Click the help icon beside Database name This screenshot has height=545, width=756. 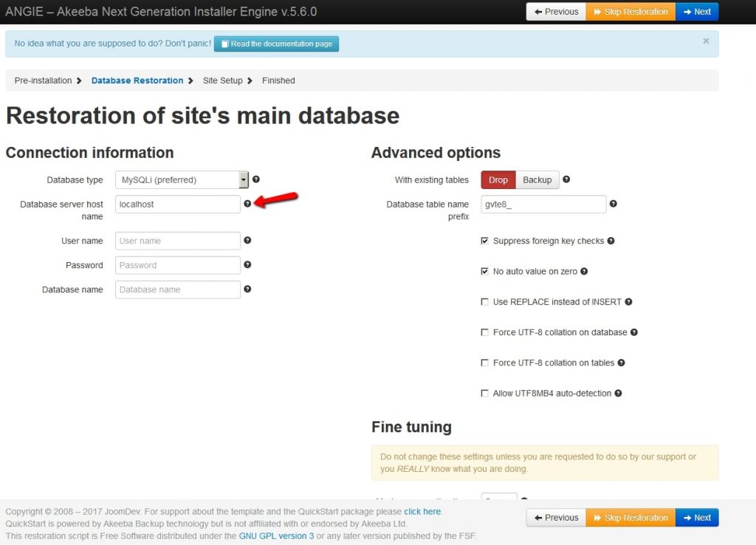248,289
